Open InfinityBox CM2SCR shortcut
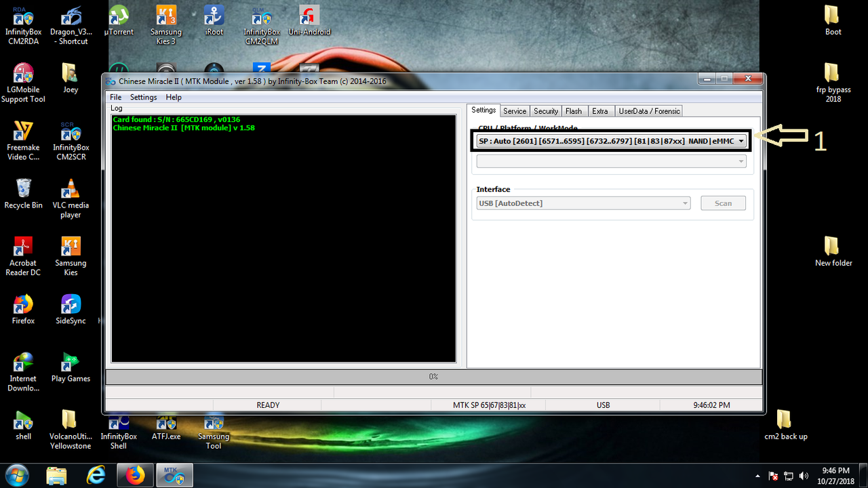The image size is (868, 488). [x=71, y=141]
